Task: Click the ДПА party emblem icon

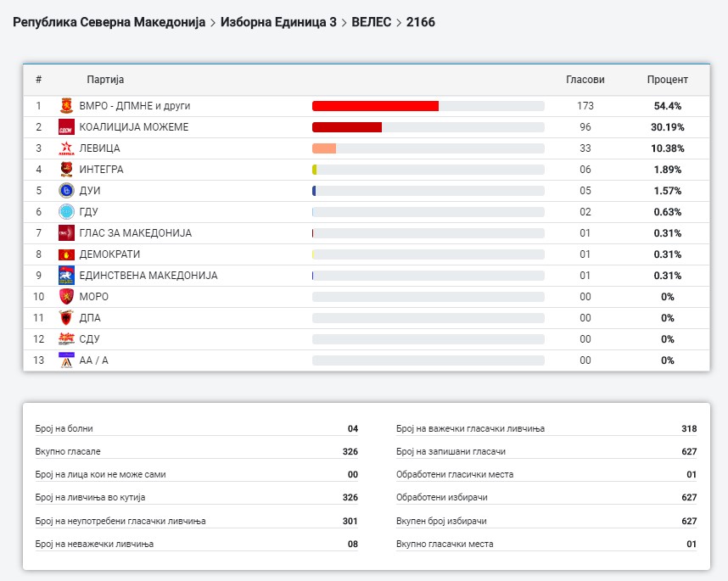Action: pyautogui.click(x=66, y=318)
